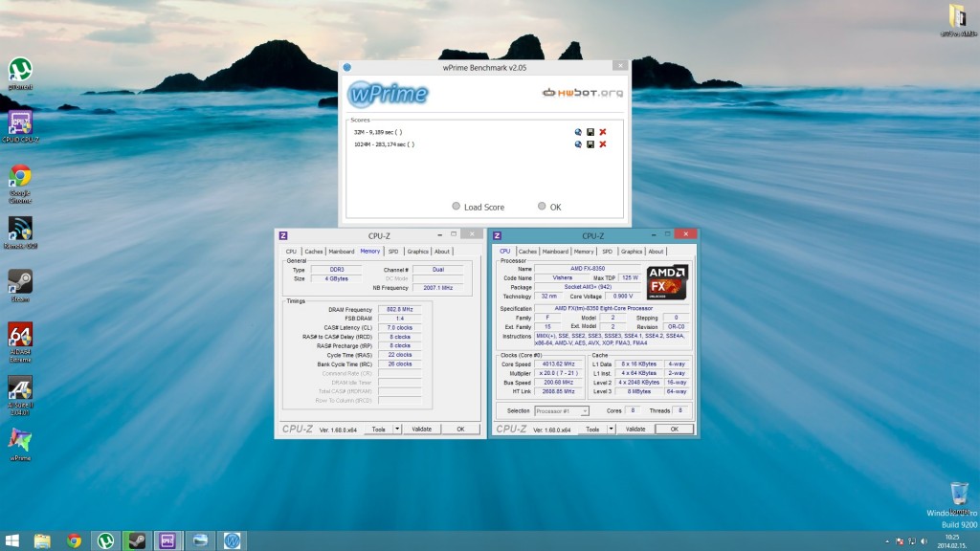Click CPU-Z icon in left window title bar

pos(283,235)
